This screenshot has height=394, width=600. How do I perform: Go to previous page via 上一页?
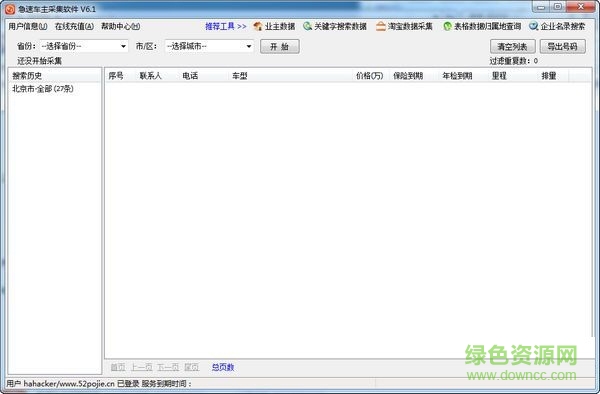coord(142,367)
